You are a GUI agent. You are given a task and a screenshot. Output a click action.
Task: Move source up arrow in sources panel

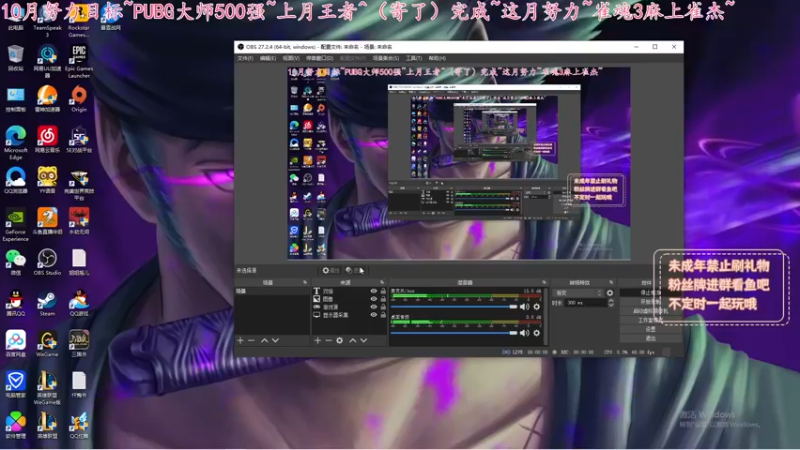pos(353,340)
